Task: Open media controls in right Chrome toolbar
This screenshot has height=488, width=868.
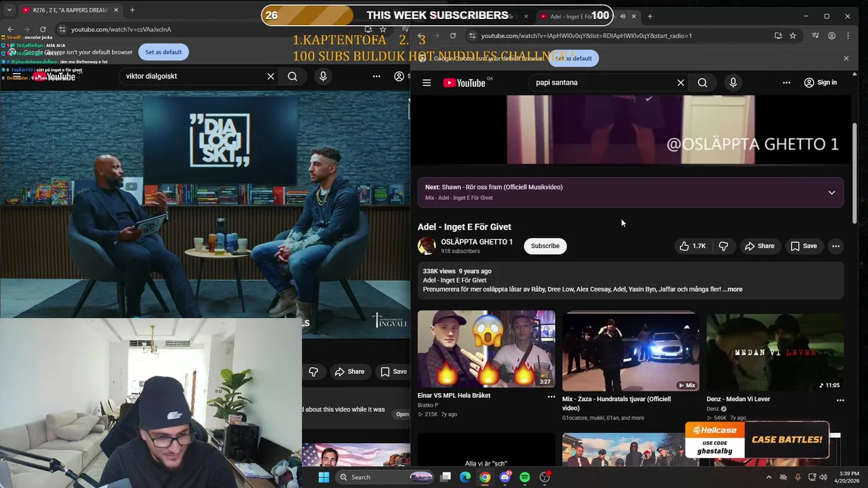Action: (816, 36)
